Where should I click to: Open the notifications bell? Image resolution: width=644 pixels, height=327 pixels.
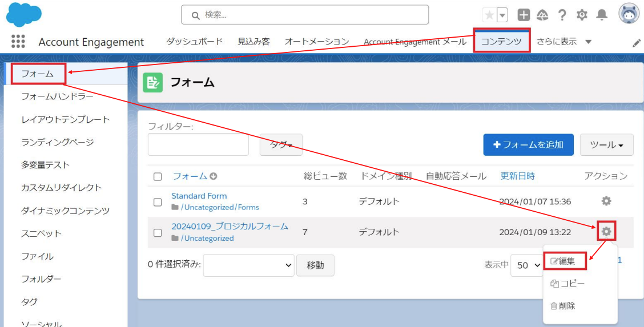602,15
